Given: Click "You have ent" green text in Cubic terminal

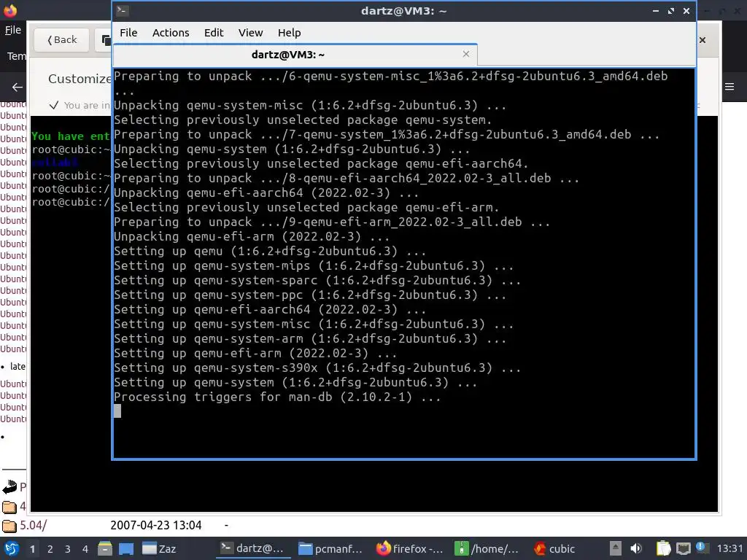Looking at the screenshot, I should [71, 136].
